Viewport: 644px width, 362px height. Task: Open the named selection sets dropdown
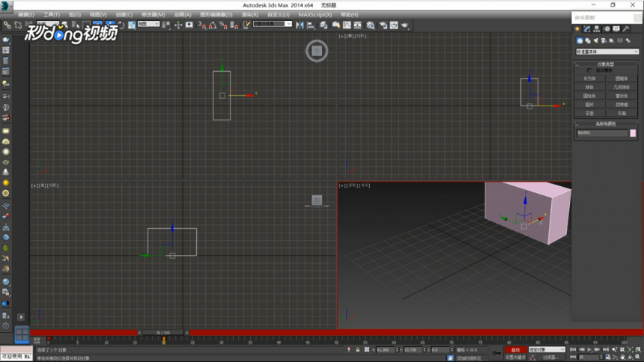tap(273, 24)
